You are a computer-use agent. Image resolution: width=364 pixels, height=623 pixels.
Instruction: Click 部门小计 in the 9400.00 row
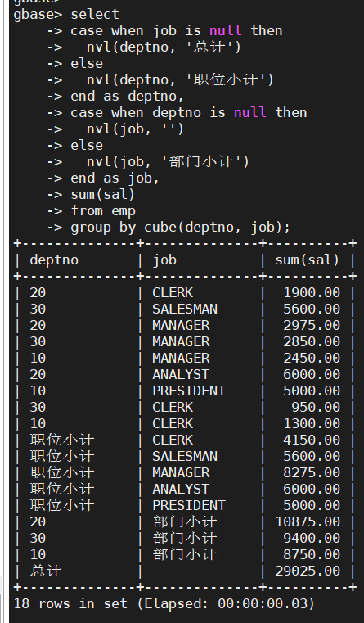pos(185,538)
